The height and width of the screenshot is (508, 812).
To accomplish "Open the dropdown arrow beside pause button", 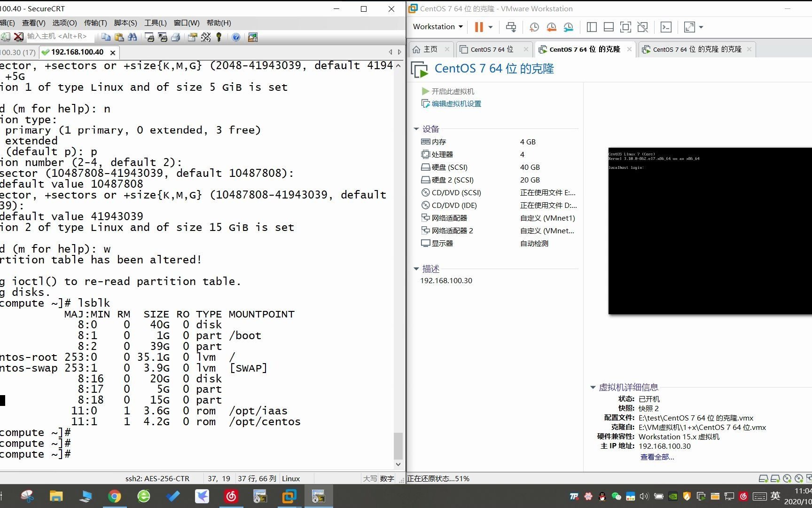I will tap(491, 27).
